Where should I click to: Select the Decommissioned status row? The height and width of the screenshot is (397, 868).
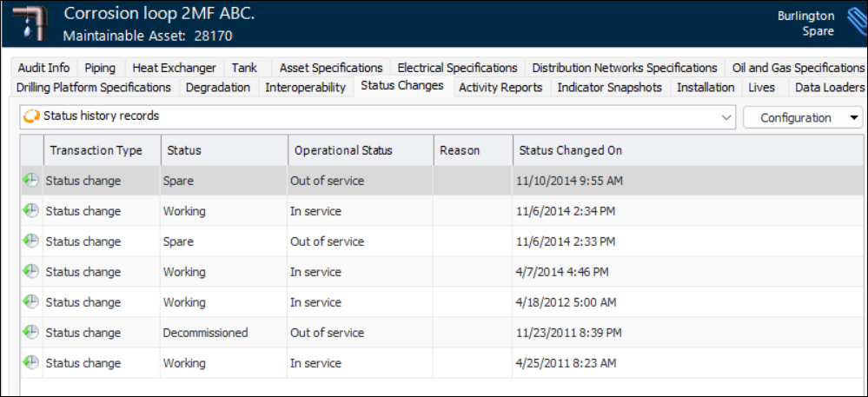[205, 333]
